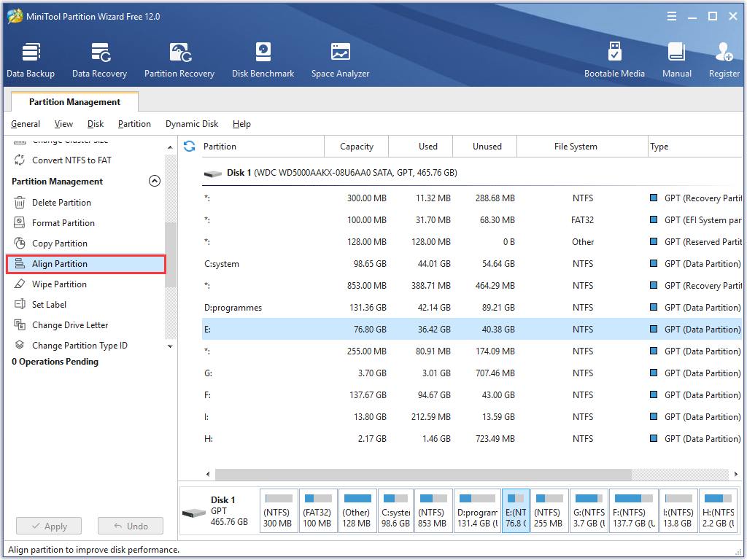Screen dimensions: 747x560
Task: Click horizontal scrollbar left arrow
Action: [208, 474]
